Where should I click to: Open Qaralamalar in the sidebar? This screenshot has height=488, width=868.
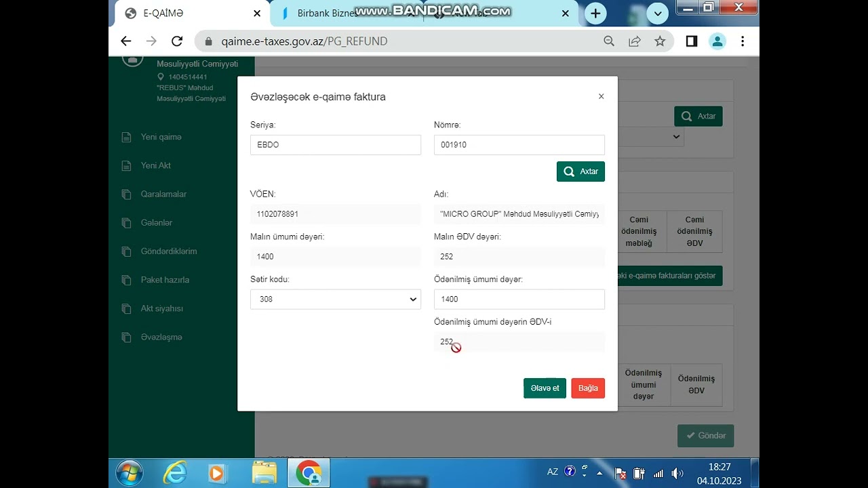click(x=163, y=194)
